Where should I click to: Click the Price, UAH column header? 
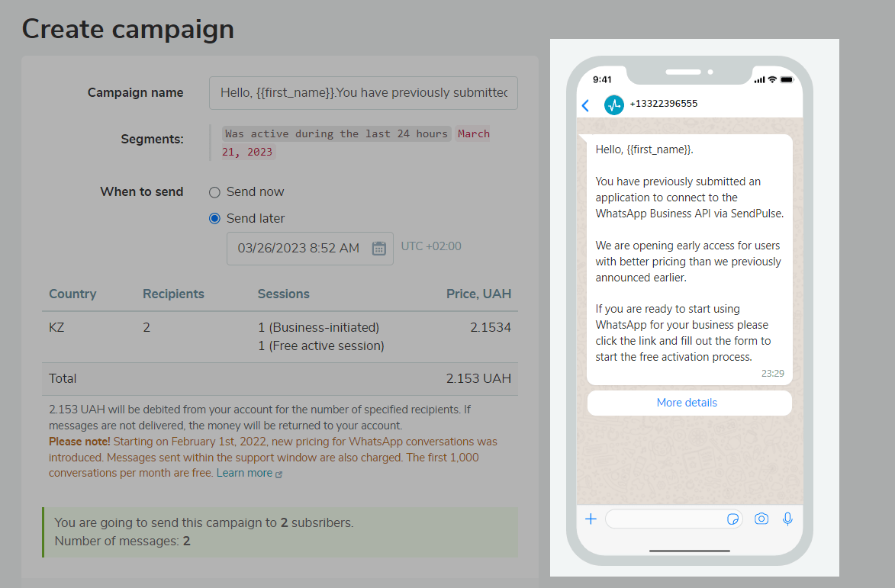coord(478,294)
